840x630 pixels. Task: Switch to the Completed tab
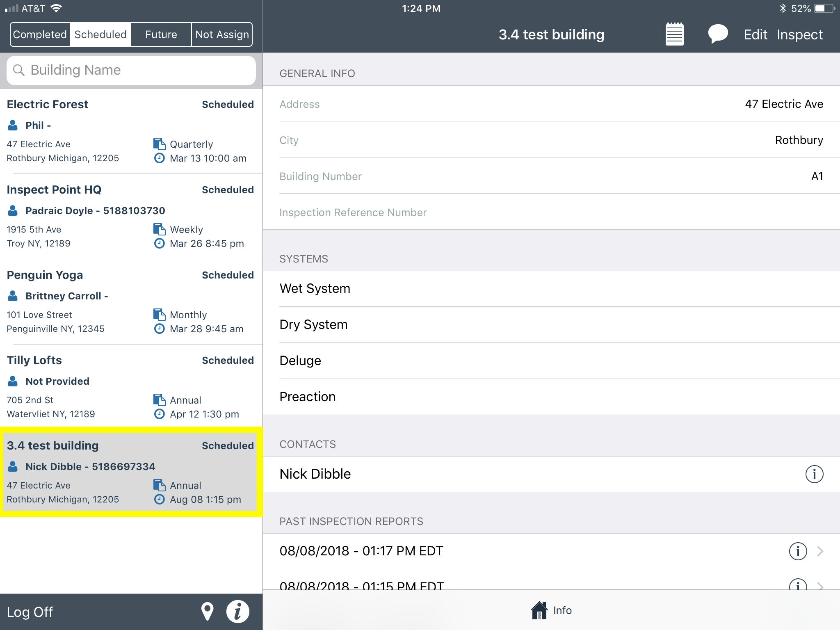[40, 34]
